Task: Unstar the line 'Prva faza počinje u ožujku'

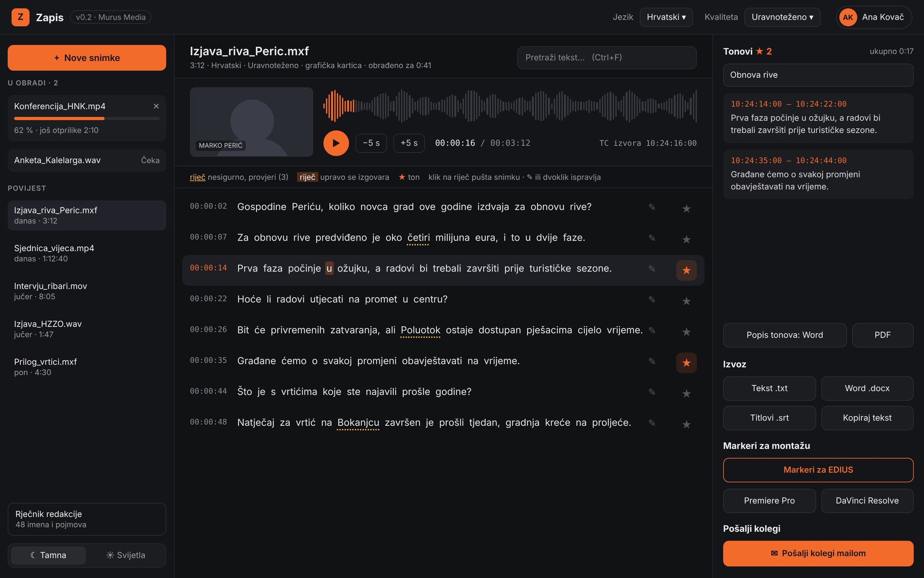Action: click(687, 271)
